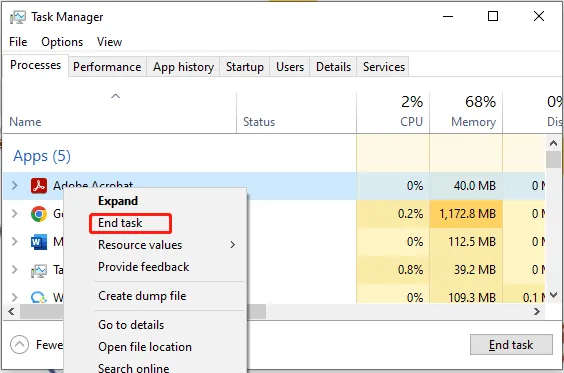Click the 0.2% CPU cell
The height and width of the screenshot is (373, 564).
(393, 214)
